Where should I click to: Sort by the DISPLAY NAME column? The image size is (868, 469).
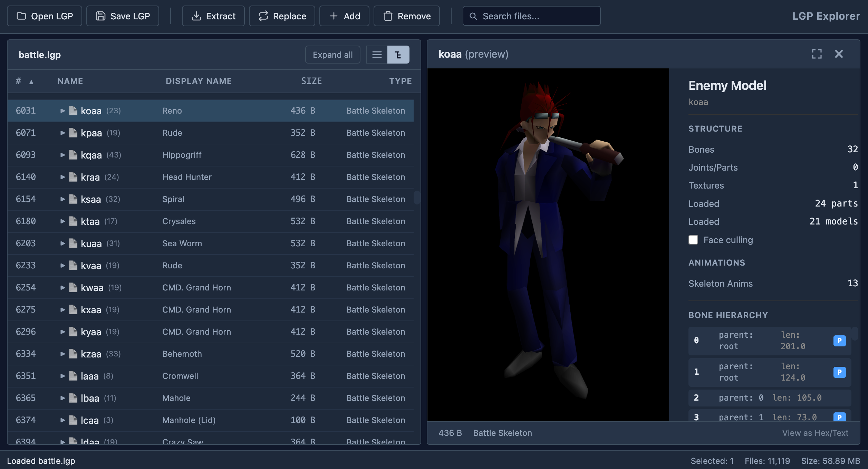point(199,81)
